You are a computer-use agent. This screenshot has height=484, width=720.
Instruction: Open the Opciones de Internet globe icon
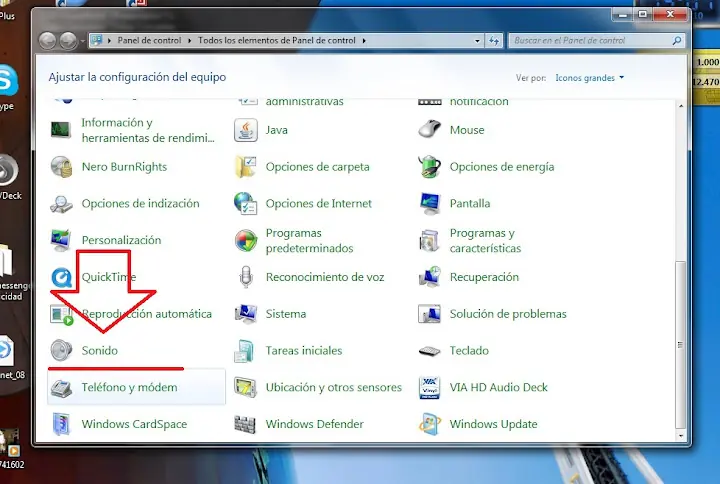point(246,203)
